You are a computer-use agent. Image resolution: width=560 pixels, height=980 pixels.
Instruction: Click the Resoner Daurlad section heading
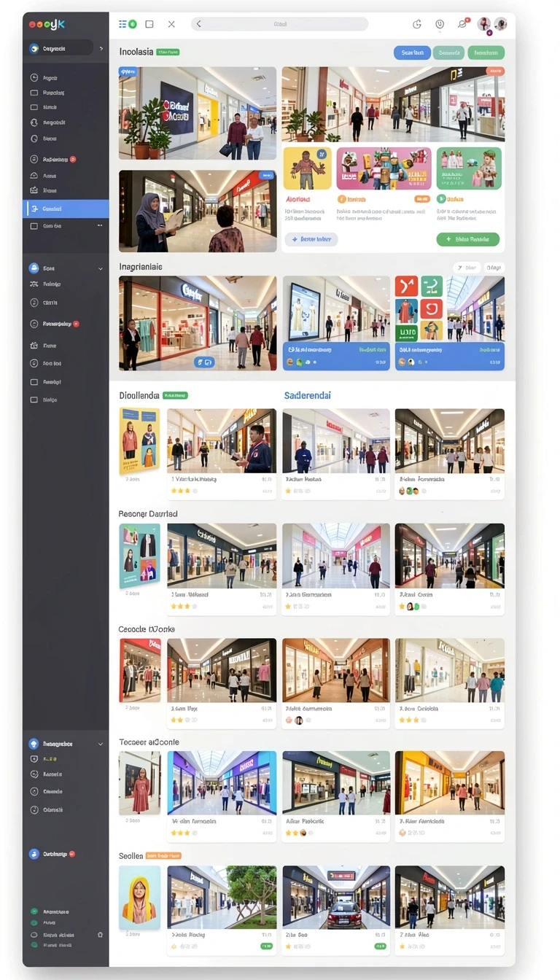coord(148,514)
